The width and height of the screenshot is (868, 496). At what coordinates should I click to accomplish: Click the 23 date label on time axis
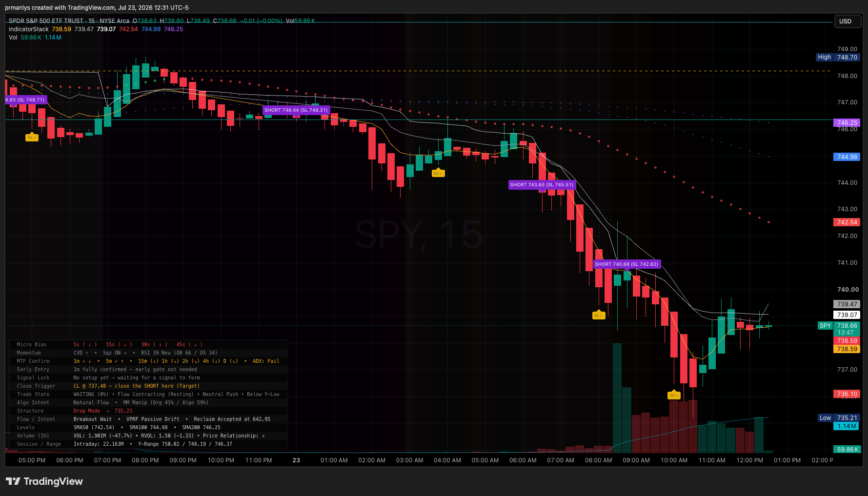tap(296, 460)
